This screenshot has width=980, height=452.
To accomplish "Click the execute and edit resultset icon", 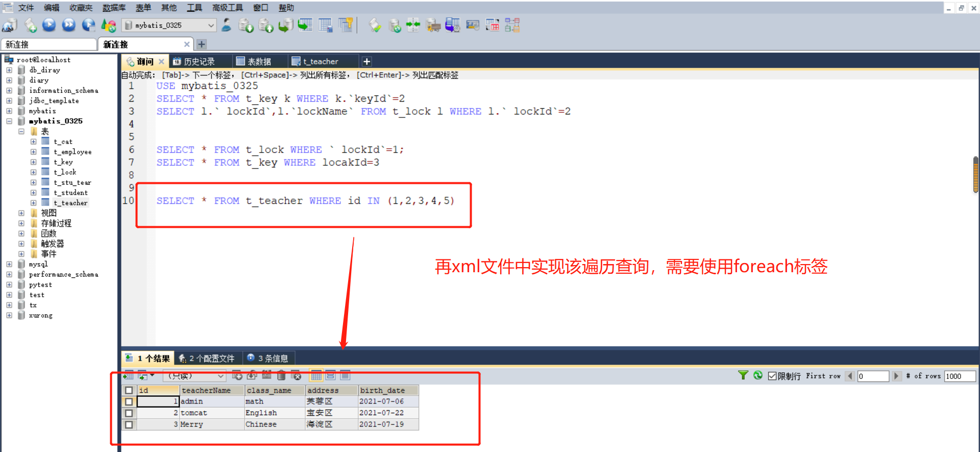I will tap(89, 25).
